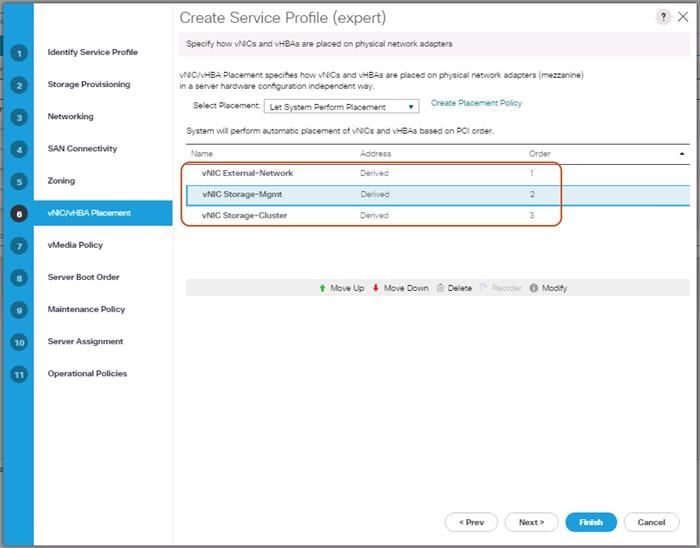The height and width of the screenshot is (548, 700).
Task: Click the red Move Down arrow
Action: click(376, 288)
